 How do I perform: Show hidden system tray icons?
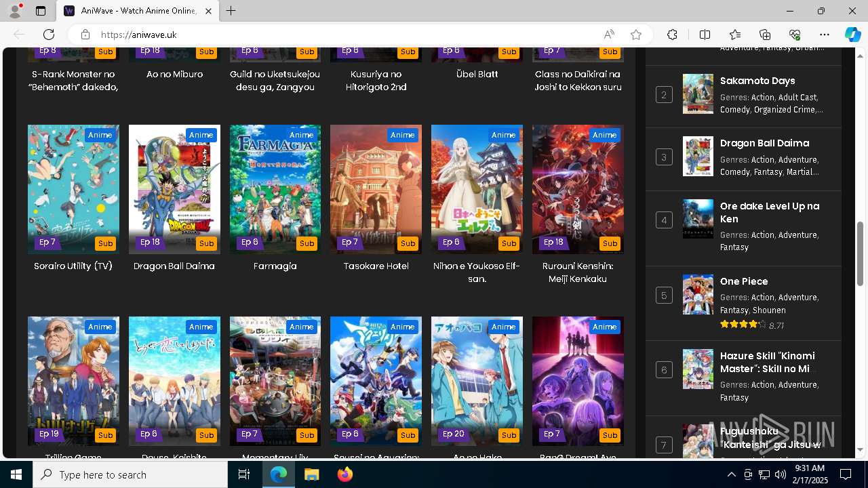pyautogui.click(x=731, y=474)
